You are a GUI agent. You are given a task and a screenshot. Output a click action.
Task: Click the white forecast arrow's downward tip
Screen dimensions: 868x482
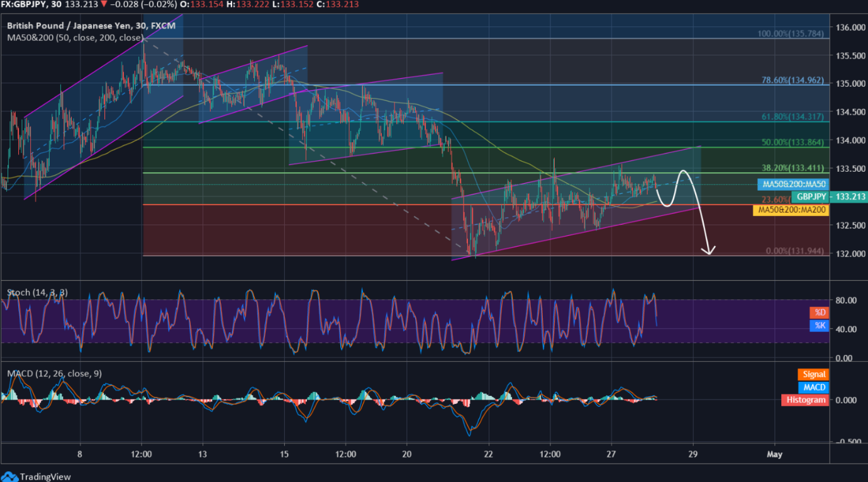pyautogui.click(x=709, y=253)
